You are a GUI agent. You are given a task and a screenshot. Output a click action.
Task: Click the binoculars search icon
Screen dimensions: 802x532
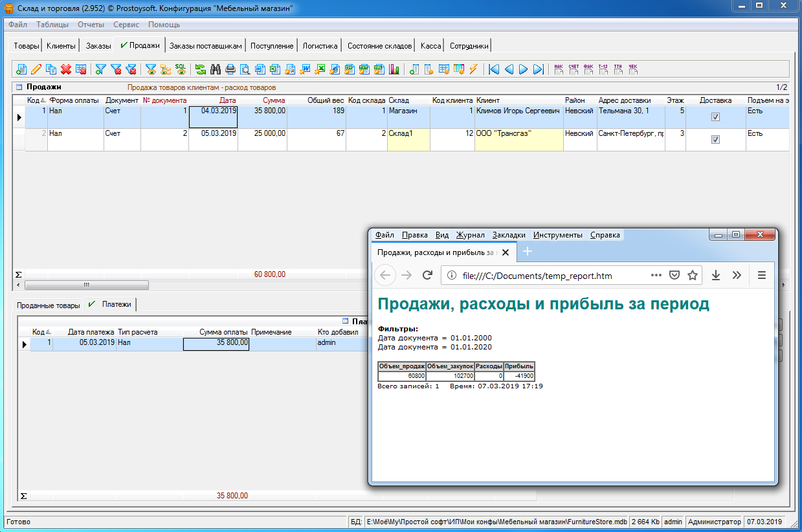click(215, 69)
